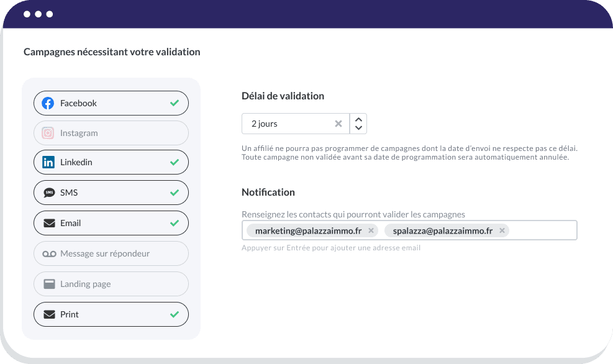613x364 pixels.
Task: Click the Print channel envelope icon
Action: coord(48,314)
